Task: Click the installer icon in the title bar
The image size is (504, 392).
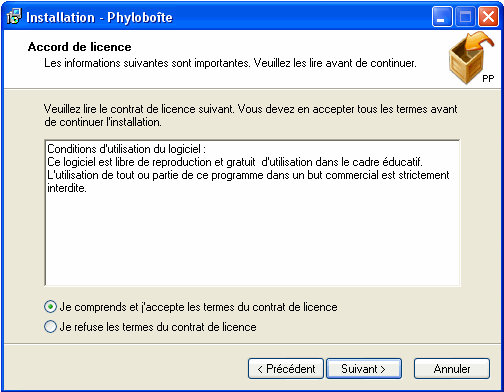Action: (14, 17)
